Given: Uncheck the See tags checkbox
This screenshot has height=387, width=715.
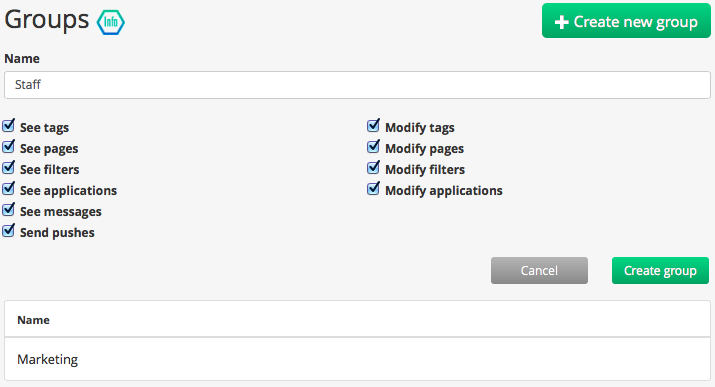Looking at the screenshot, I should 9,126.
